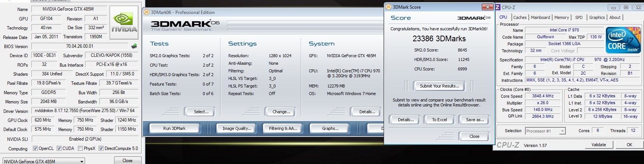This screenshot has width=644, height=164.
Task: Minimize the CPU-Z window
Action: pyautogui.click(x=613, y=7)
